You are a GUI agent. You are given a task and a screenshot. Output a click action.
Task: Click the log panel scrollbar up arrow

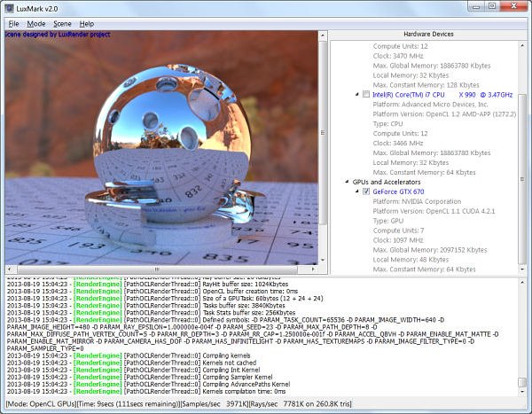click(x=522, y=282)
